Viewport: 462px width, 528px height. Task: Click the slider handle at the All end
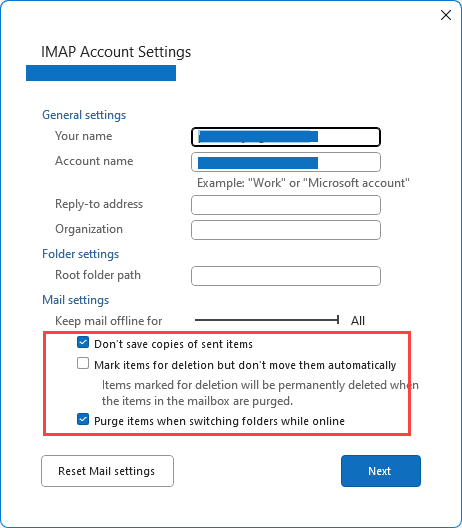click(338, 320)
